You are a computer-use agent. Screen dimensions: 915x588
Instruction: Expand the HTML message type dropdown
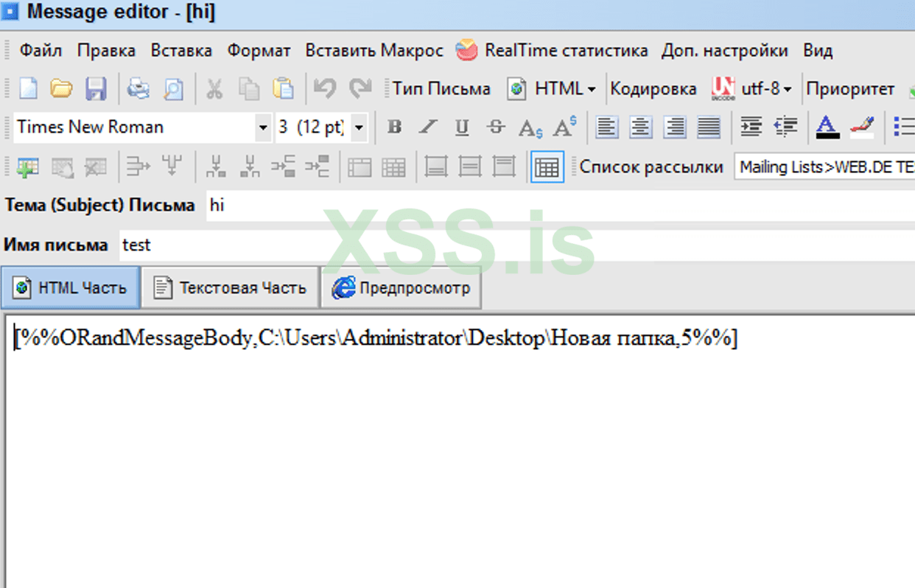(x=591, y=90)
